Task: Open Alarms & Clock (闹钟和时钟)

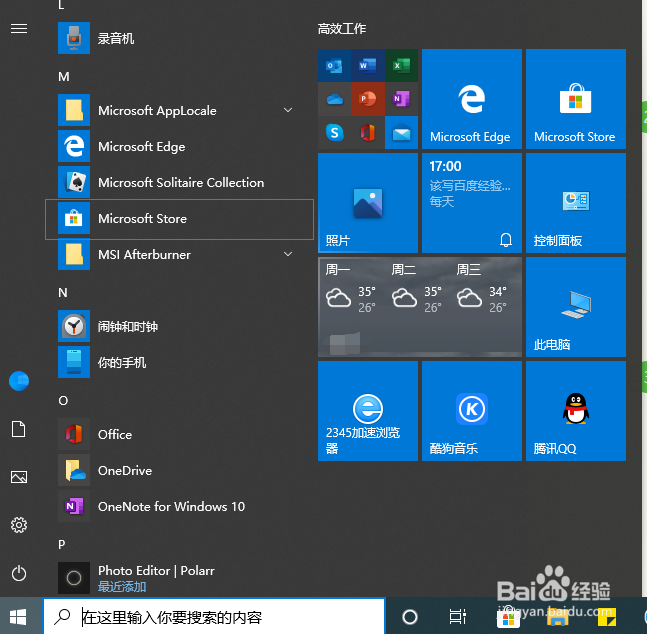Action: pyautogui.click(x=177, y=326)
